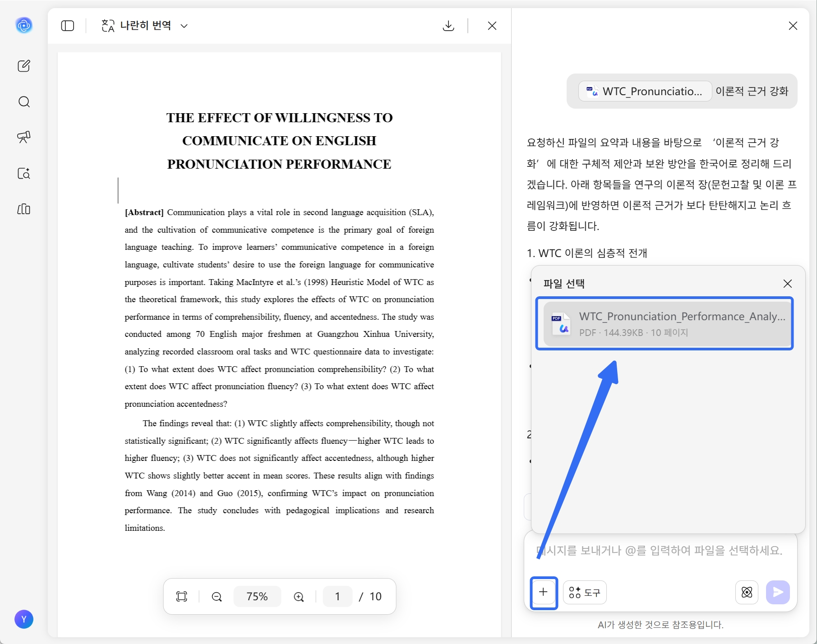Click the send message paper-plane button
The height and width of the screenshot is (644, 817).
point(777,593)
